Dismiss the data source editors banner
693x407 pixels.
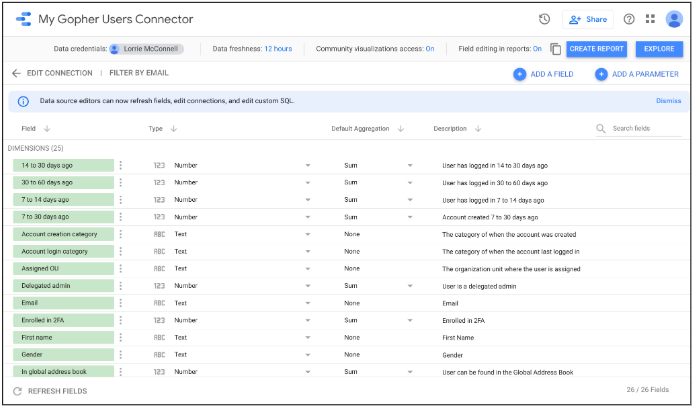click(x=668, y=101)
